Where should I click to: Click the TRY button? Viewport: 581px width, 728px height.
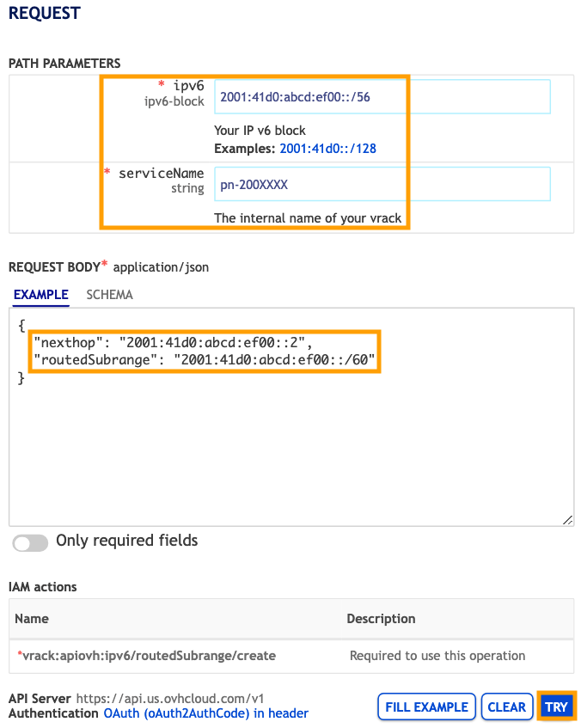coord(556,706)
